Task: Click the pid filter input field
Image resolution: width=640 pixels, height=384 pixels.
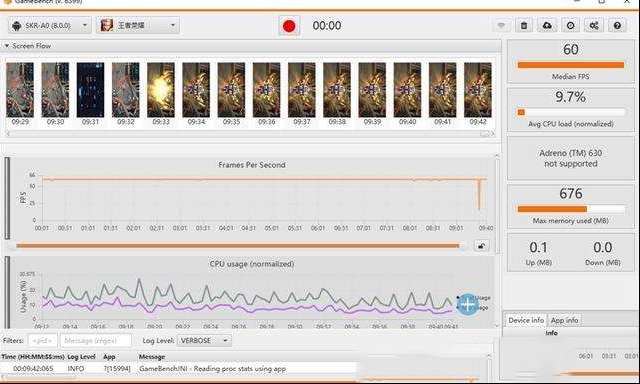Action: (42, 340)
